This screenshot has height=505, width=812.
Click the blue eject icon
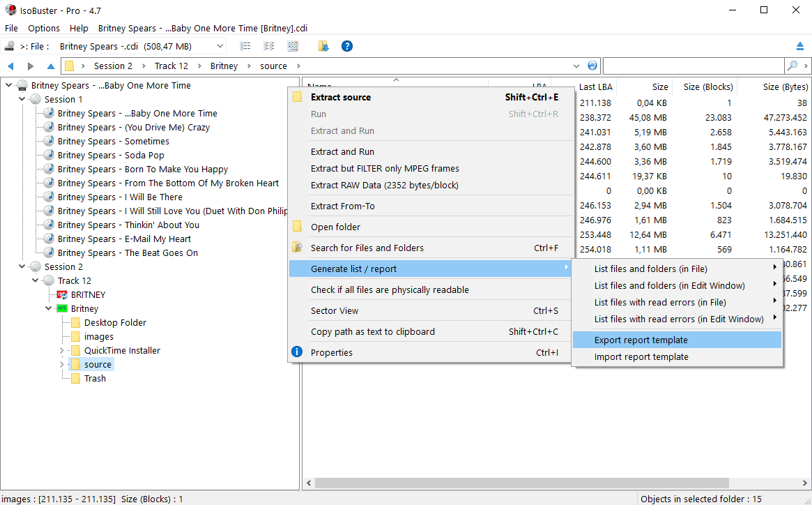(x=800, y=46)
